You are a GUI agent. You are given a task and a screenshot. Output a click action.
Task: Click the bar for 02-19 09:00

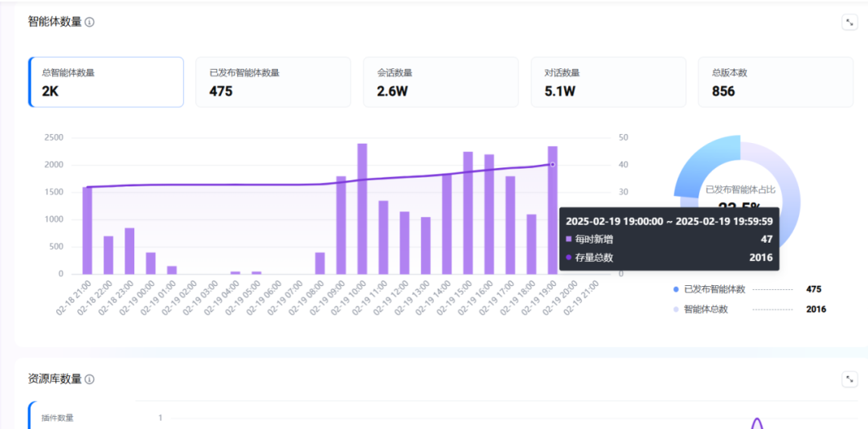pyautogui.click(x=341, y=225)
